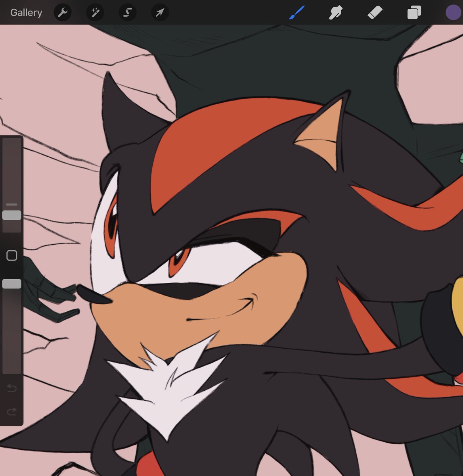Screen dimensions: 463x476
Task: Undo the last stroke
Action: click(x=11, y=388)
